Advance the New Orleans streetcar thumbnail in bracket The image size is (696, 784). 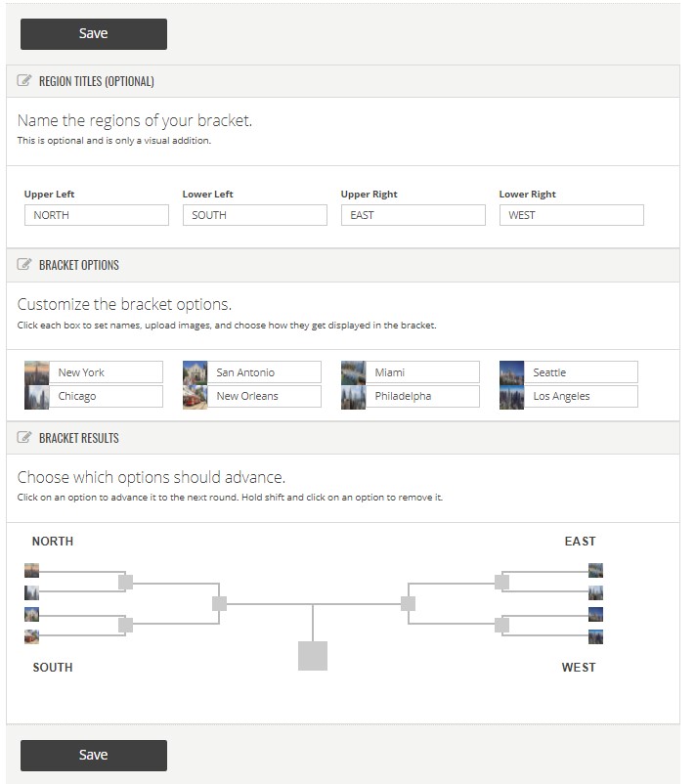[x=31, y=636]
